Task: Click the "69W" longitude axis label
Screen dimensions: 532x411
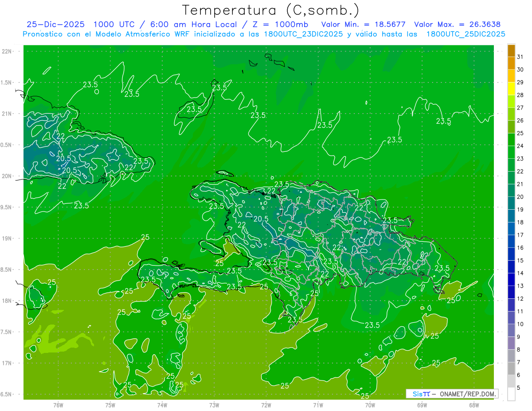Action: point(422,405)
